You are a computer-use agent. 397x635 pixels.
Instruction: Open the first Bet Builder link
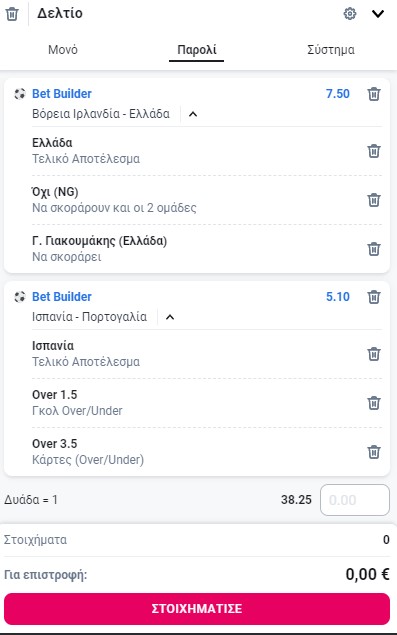coord(62,94)
